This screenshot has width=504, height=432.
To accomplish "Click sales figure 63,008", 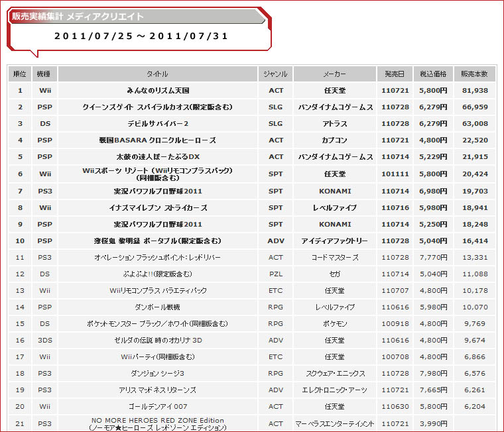I will tap(475, 124).
